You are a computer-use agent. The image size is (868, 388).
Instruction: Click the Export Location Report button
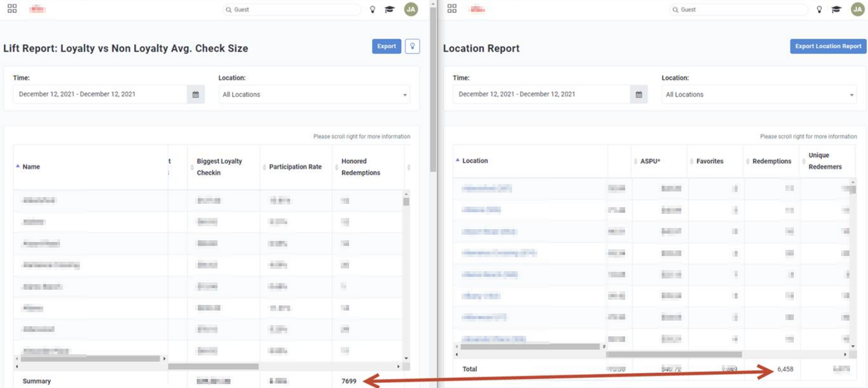click(827, 46)
